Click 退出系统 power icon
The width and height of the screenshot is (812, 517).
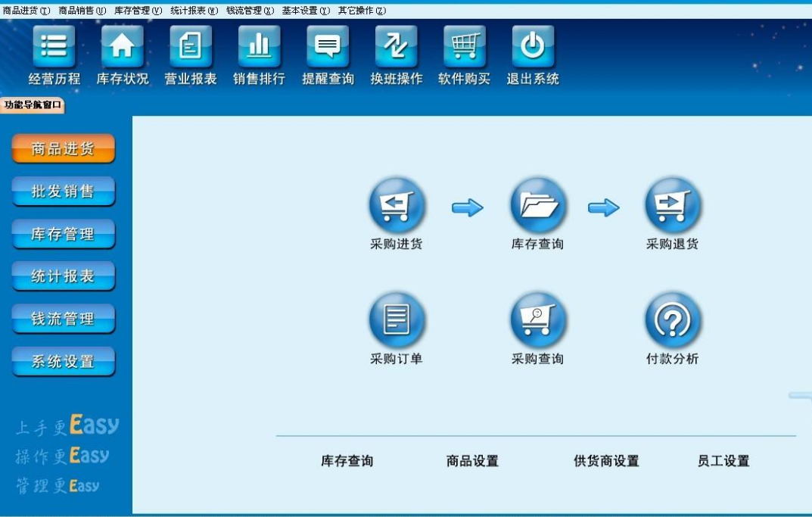pos(533,47)
